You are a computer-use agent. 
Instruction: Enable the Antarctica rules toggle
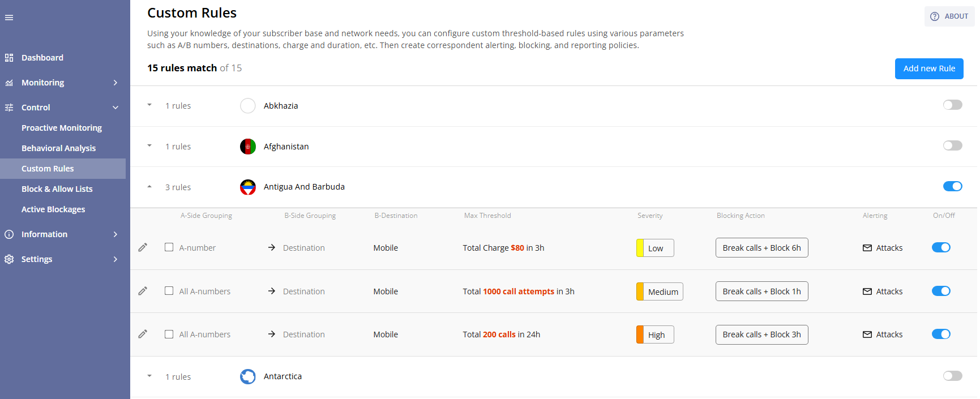[953, 376]
